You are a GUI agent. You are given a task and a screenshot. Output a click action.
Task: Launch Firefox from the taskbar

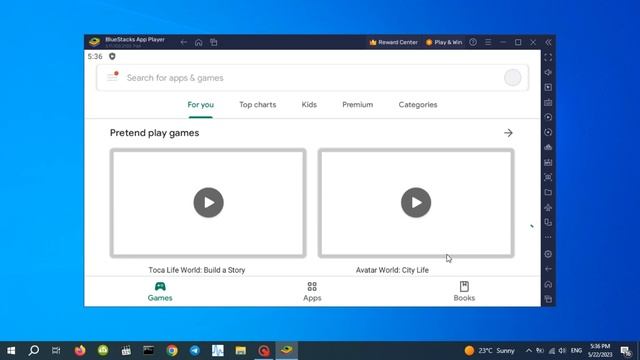click(x=80, y=351)
